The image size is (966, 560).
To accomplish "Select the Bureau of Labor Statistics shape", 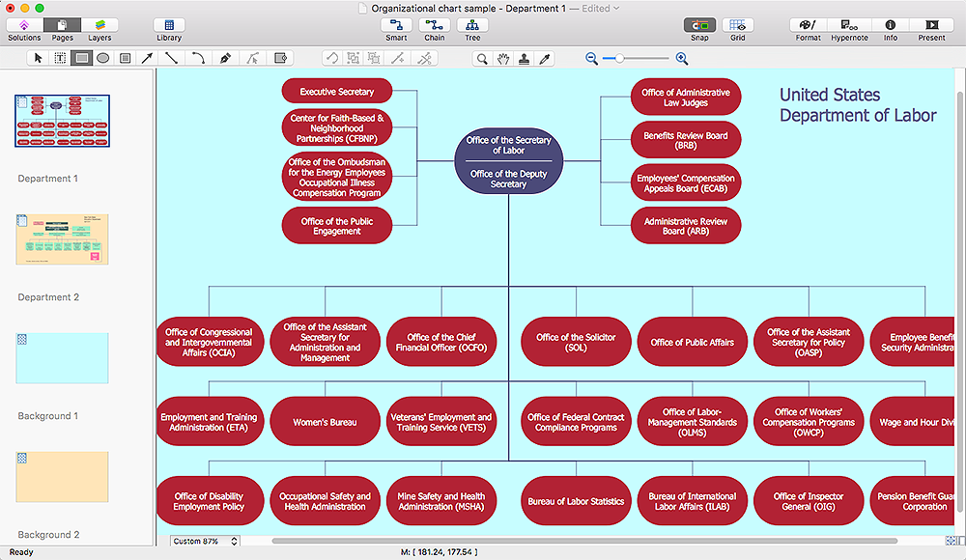I will coord(576,501).
